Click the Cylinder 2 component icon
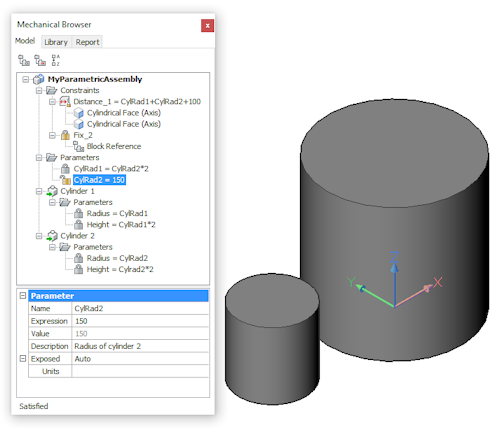498x433 pixels. pos(52,236)
